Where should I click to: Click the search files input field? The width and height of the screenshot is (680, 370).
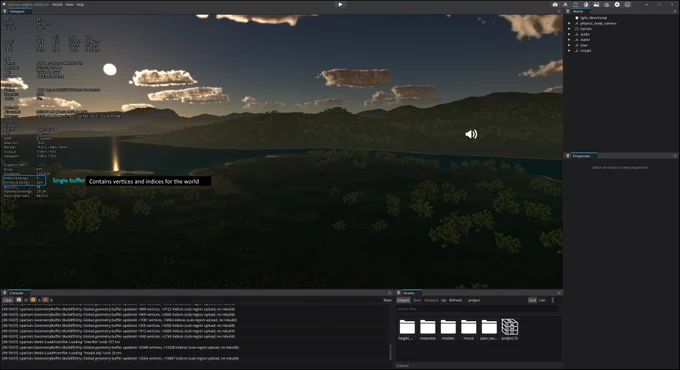[x=477, y=309]
